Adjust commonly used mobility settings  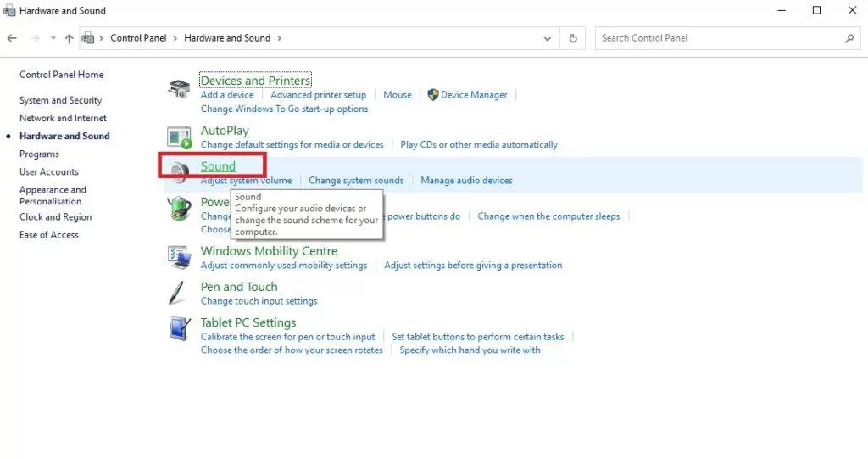[283, 266]
